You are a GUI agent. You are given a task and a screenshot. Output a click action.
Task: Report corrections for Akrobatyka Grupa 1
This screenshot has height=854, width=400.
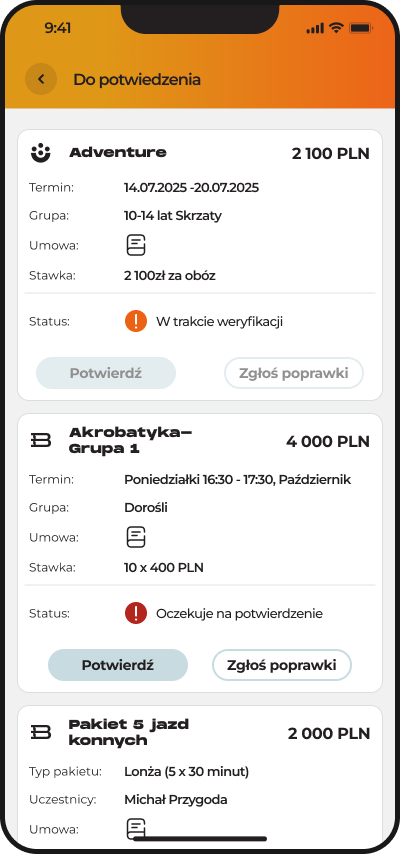click(x=282, y=665)
